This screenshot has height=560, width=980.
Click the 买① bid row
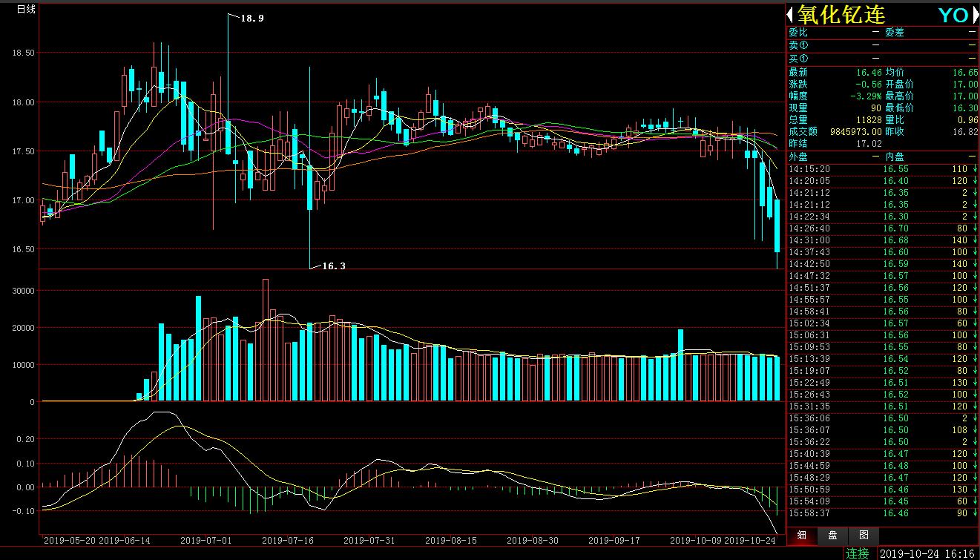tap(883, 59)
